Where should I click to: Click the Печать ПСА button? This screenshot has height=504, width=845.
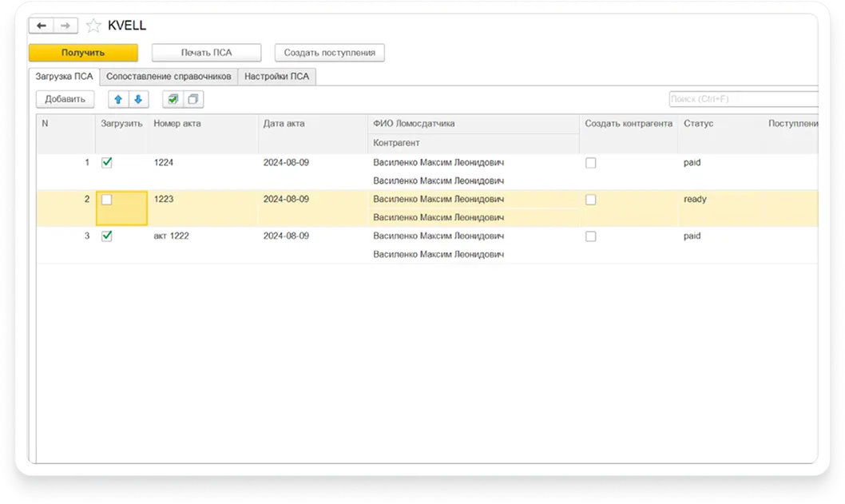(x=206, y=53)
